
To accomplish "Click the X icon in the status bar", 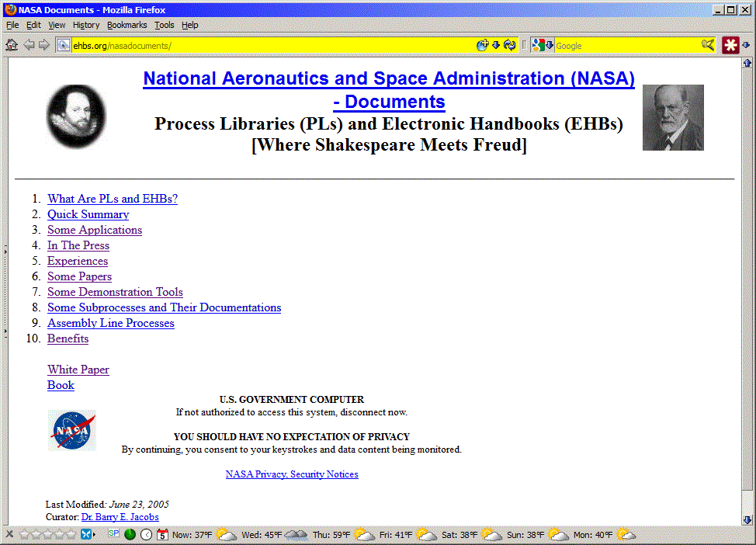I will pos(9,534).
